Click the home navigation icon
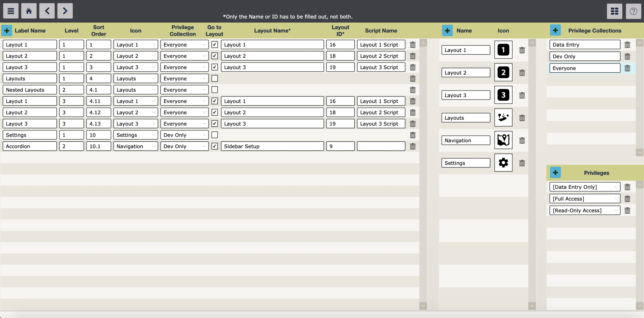644x318 pixels. coord(29,11)
